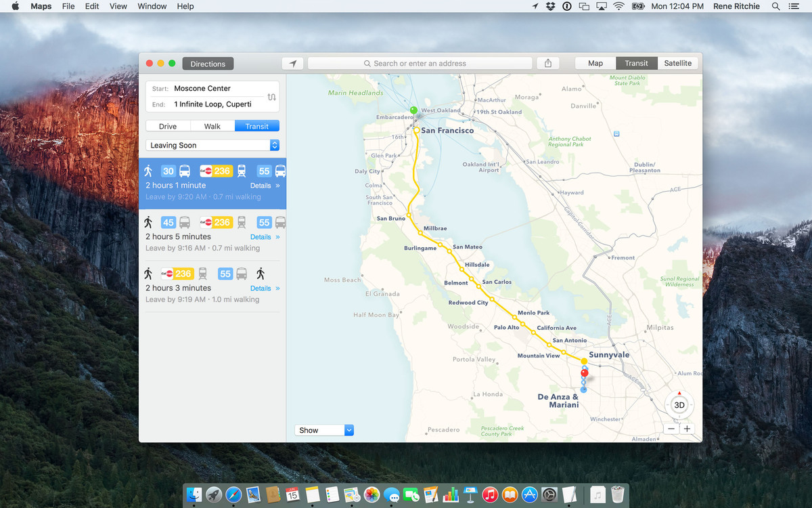
Task: Open the View menu
Action: [118, 6]
